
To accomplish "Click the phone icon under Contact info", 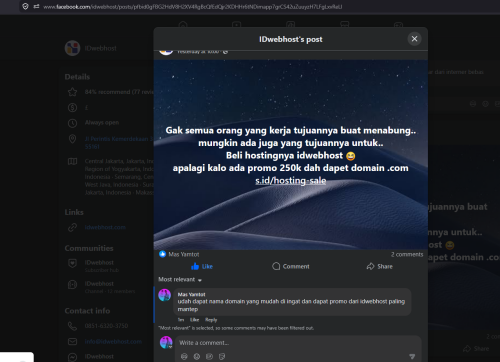I will [72, 326].
